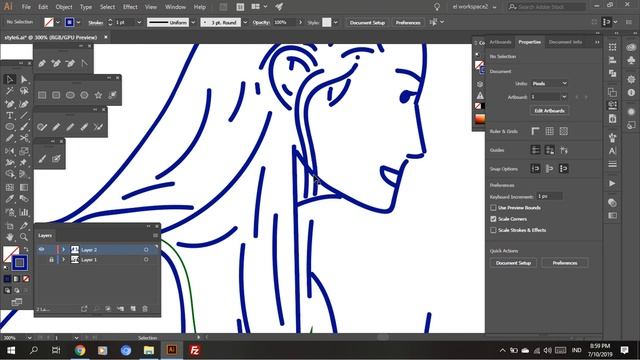This screenshot has width=640, height=360.
Task: Select the Paintbrush tool in main toolbar
Action: [x=24, y=127]
